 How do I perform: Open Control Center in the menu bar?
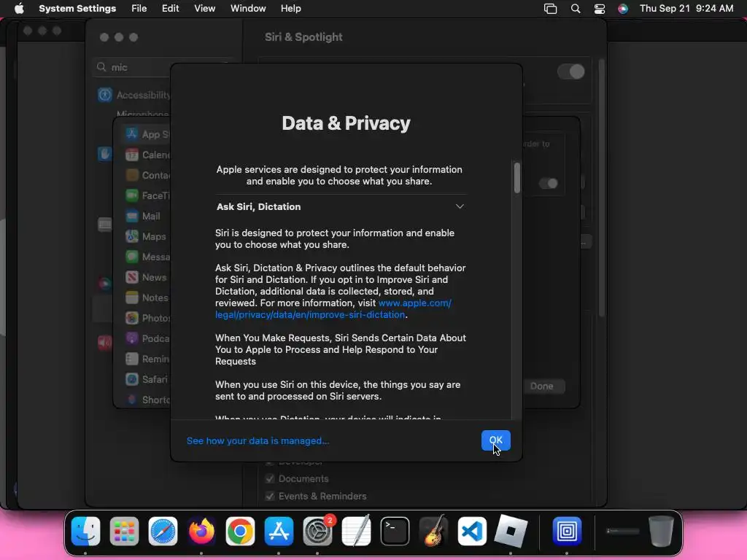[600, 9]
